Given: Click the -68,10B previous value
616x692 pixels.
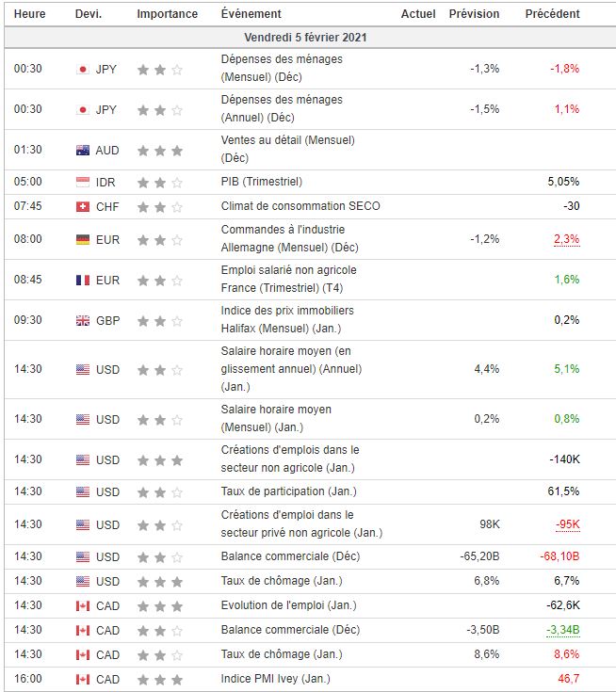Looking at the screenshot, I should [x=559, y=556].
